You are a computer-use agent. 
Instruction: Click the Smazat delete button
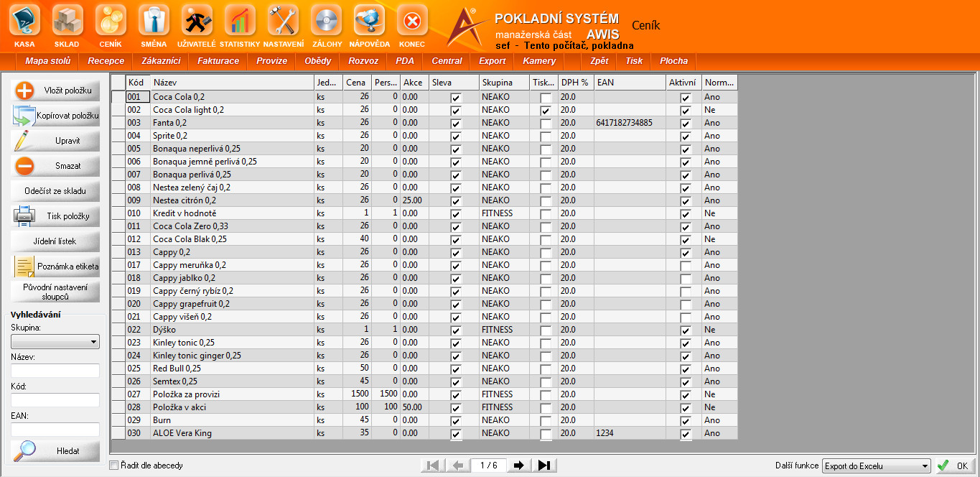tap(55, 166)
